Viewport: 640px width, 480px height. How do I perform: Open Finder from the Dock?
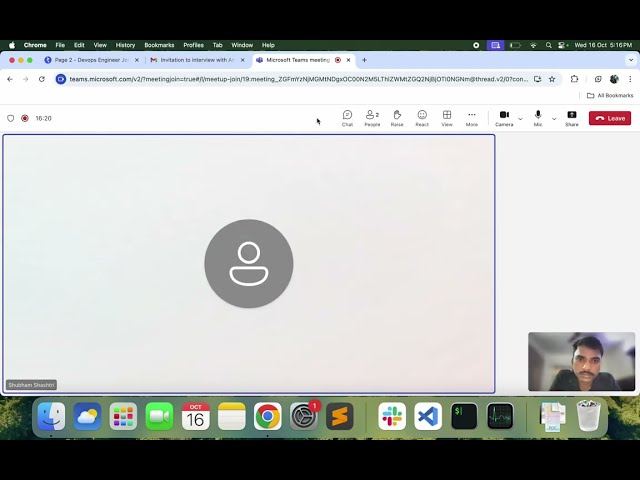[51, 416]
